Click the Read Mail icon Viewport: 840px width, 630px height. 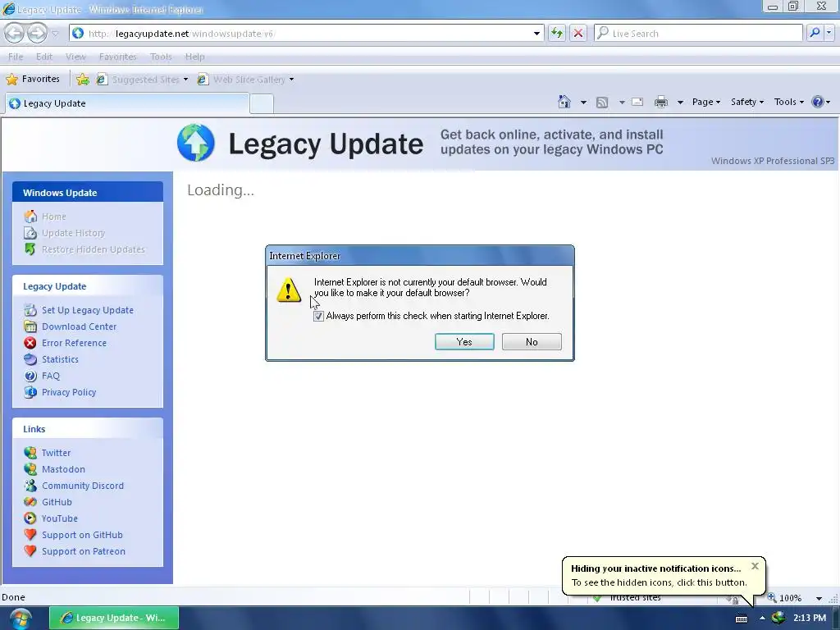click(637, 102)
